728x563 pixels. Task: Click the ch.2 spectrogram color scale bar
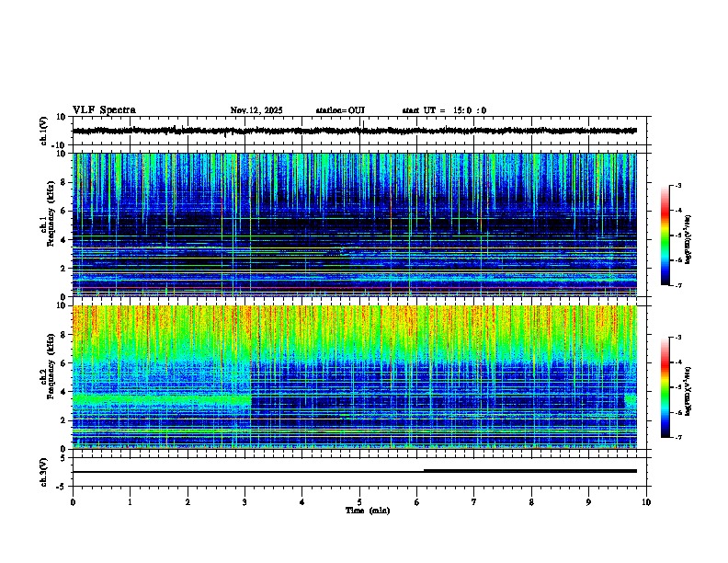[x=665, y=387]
